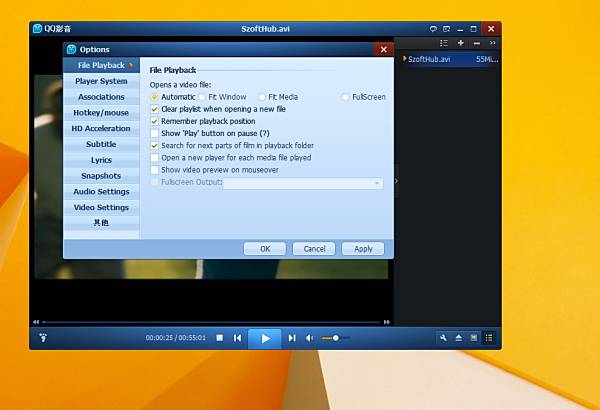Click the eject/open file icon
Viewport: 600px width, 410px height.
458,338
